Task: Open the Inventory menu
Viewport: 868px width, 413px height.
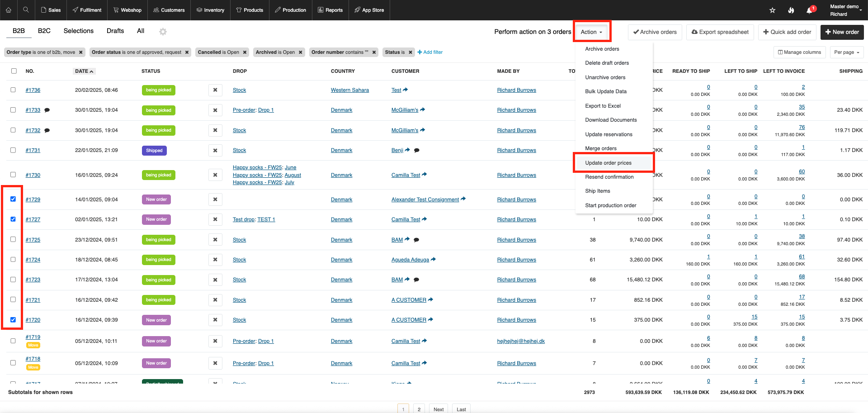Action: click(x=210, y=10)
